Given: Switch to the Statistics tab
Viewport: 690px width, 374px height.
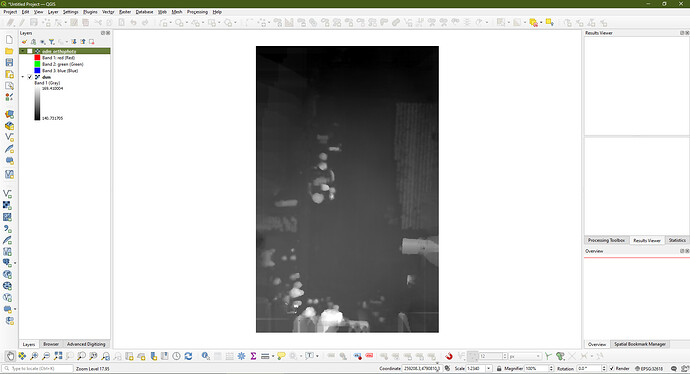Looking at the screenshot, I should [677, 240].
